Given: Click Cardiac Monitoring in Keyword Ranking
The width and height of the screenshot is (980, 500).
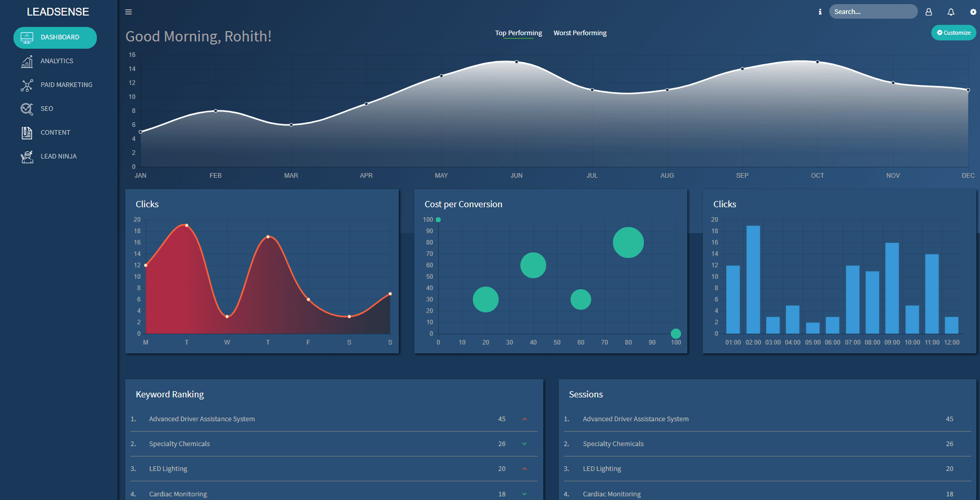Looking at the screenshot, I should pos(178,494).
